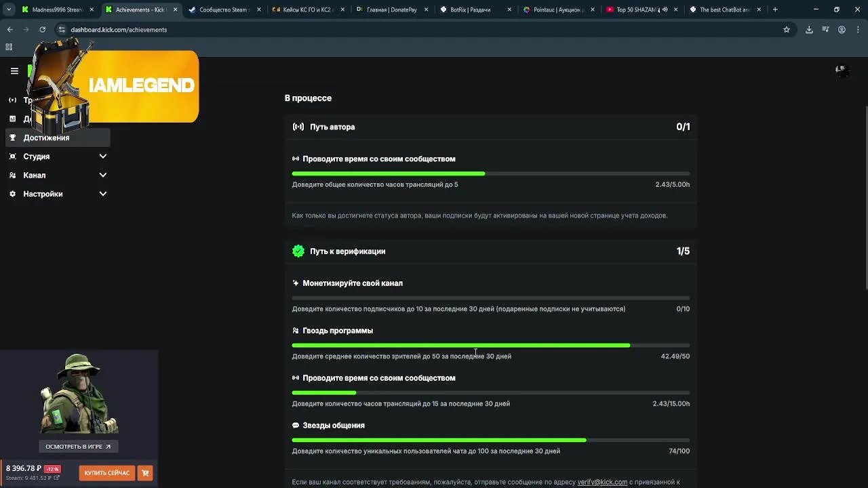Image resolution: width=868 pixels, height=488 pixels.
Task: Click the sparkle icon by Монетизируйте свой канал
Action: click(x=296, y=283)
